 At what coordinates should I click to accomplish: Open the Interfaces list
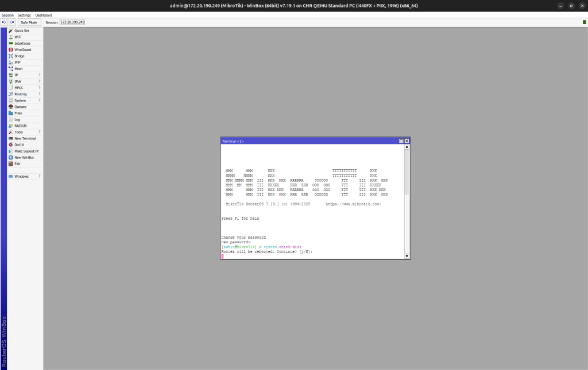tap(25, 44)
